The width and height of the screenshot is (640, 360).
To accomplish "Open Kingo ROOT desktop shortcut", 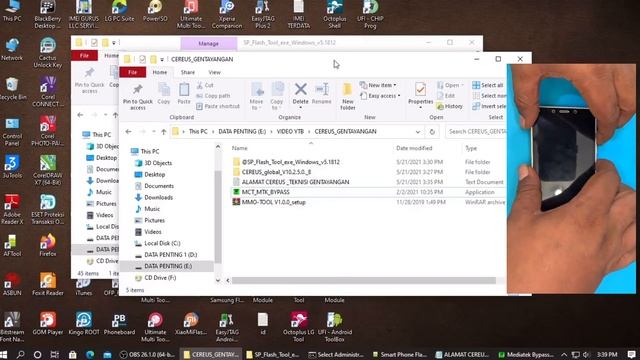I will (84, 323).
